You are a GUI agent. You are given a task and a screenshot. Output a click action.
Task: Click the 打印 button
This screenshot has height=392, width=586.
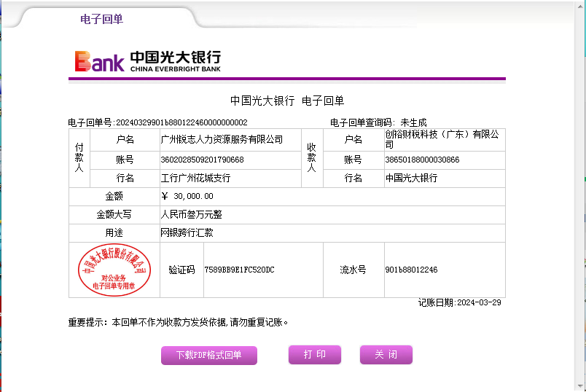tap(315, 354)
